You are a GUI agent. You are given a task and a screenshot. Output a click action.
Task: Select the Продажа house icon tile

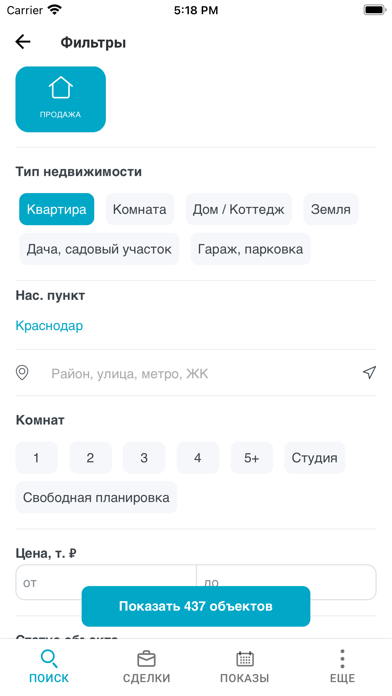(60, 99)
